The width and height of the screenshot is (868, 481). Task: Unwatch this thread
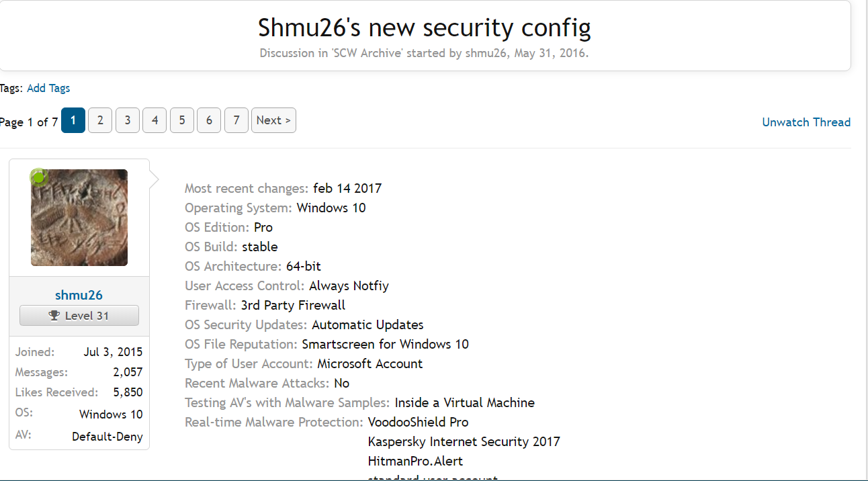806,122
